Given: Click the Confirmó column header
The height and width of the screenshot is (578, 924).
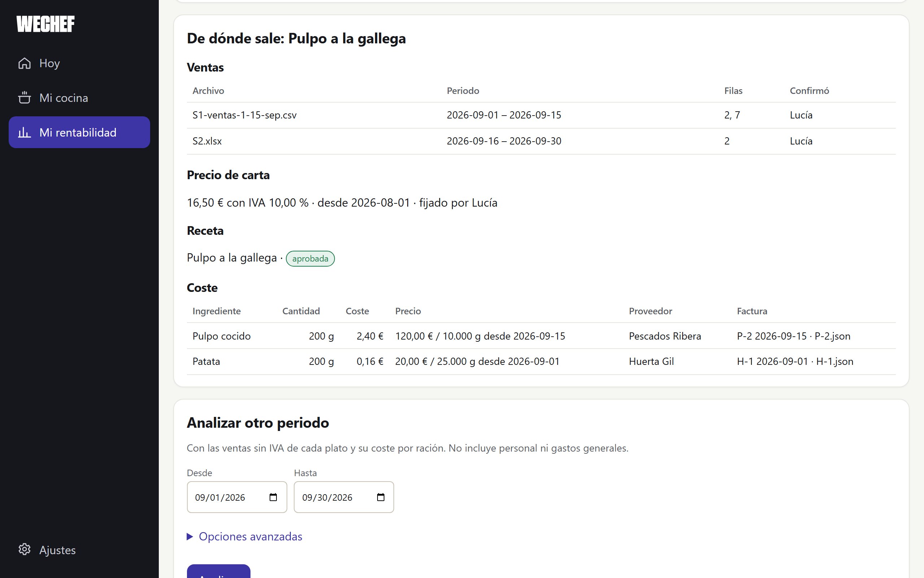Looking at the screenshot, I should tap(809, 91).
